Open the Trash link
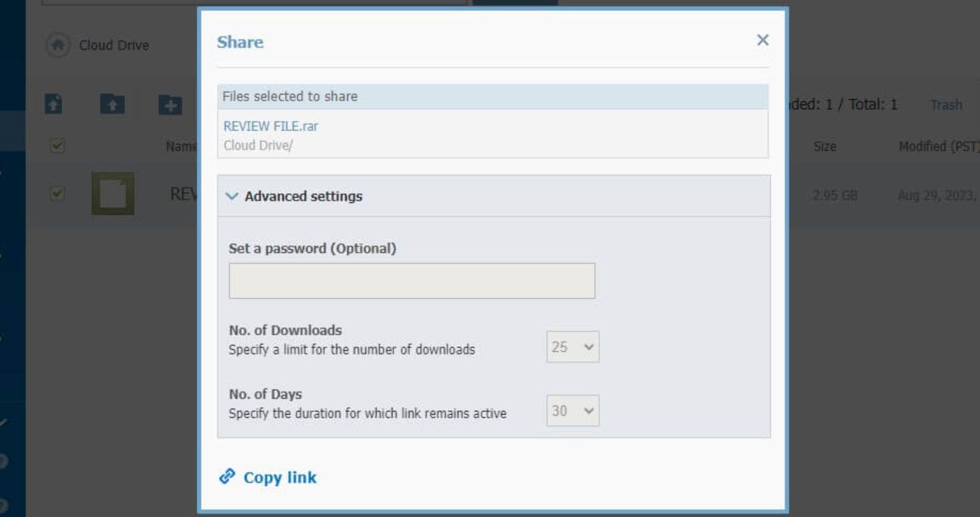 (946, 105)
